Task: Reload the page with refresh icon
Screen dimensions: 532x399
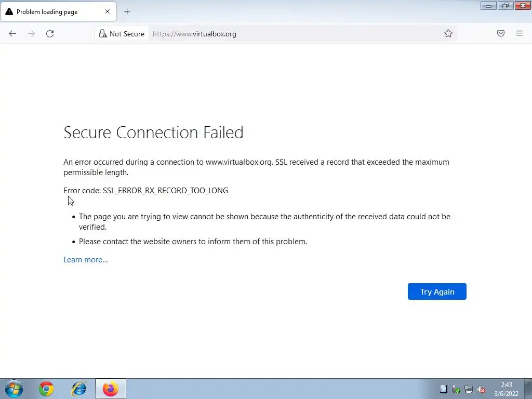Action: point(50,34)
